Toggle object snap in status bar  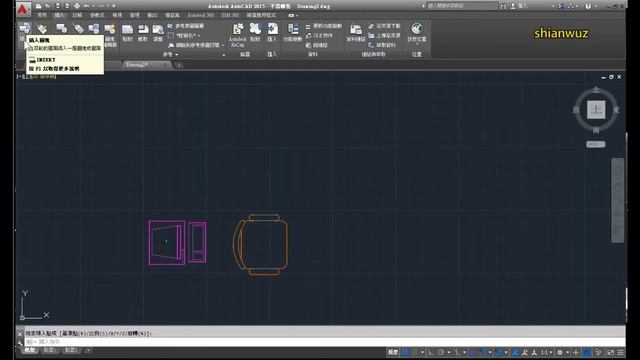[x=483, y=352]
